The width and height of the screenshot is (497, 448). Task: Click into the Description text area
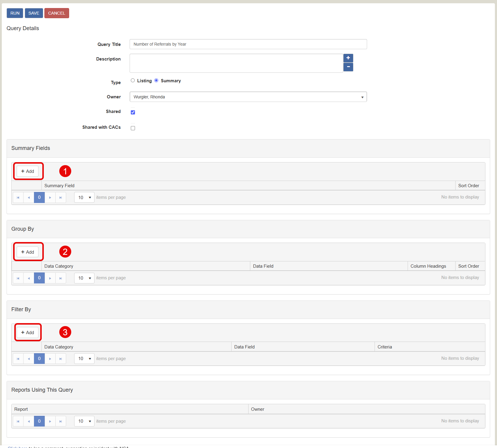[x=236, y=63]
